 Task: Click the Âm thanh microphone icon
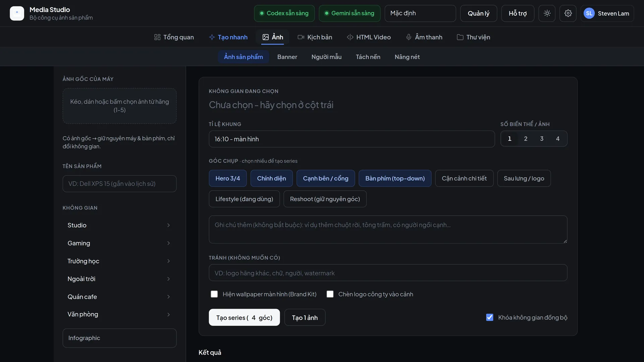coord(409,37)
